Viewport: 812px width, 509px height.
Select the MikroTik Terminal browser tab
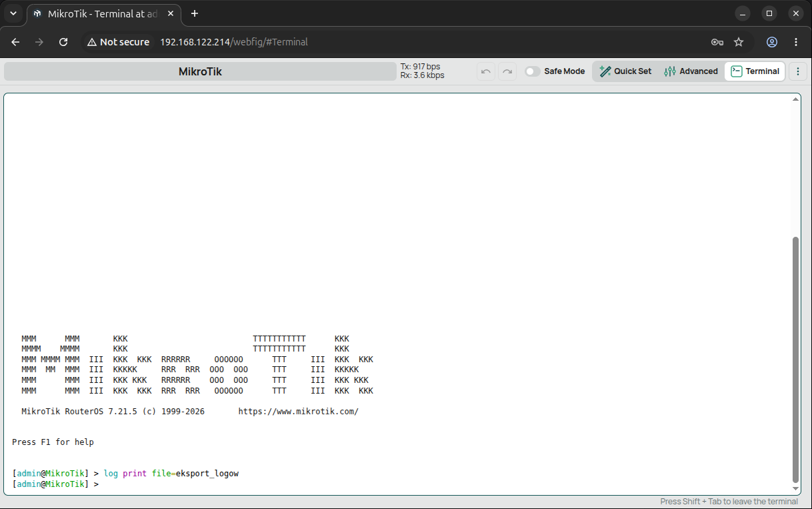click(103, 13)
